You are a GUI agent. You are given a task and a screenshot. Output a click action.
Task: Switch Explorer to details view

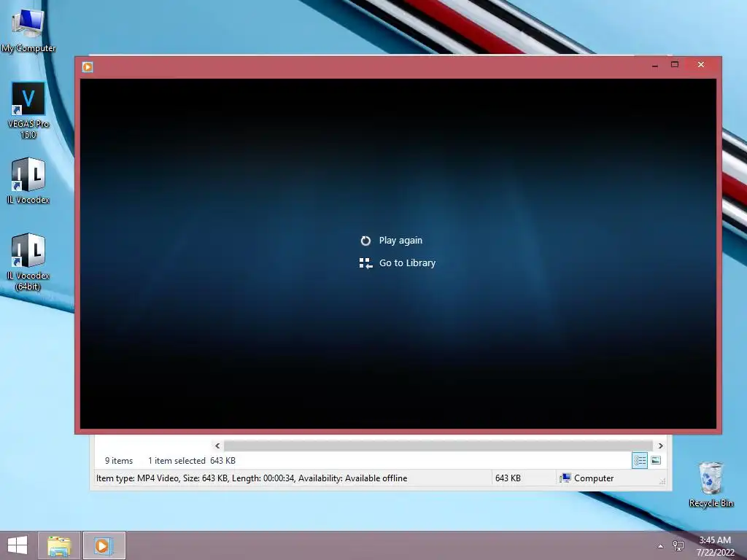pos(640,461)
